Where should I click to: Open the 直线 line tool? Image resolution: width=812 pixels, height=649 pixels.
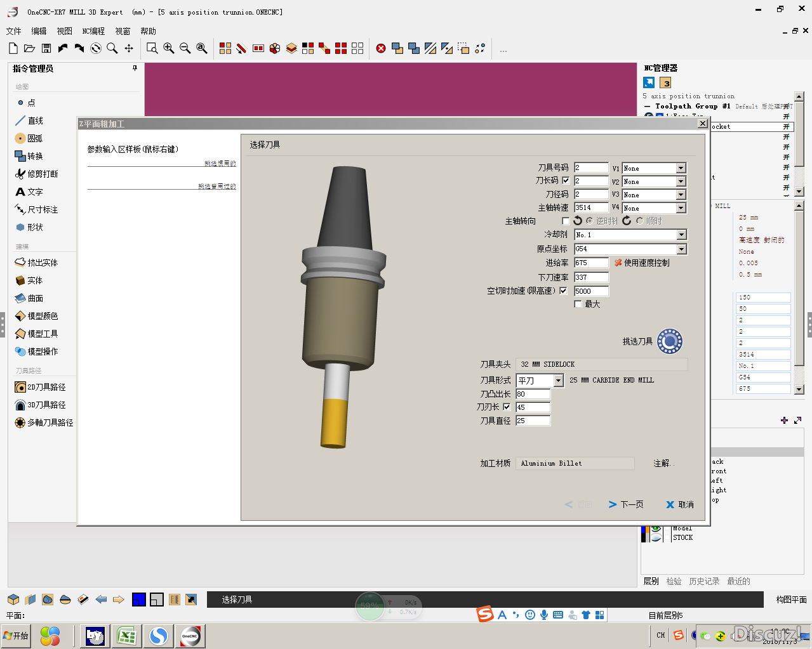29,121
